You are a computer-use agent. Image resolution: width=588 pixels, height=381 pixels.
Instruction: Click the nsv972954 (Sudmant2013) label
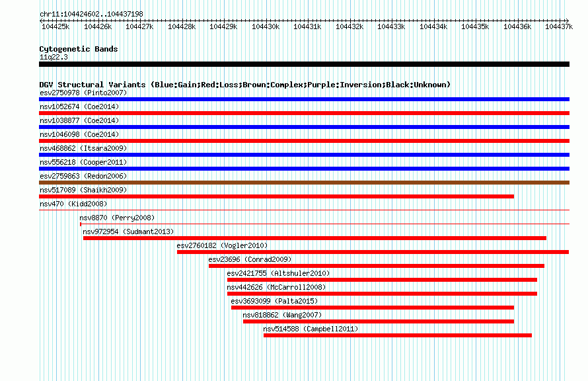128,232
